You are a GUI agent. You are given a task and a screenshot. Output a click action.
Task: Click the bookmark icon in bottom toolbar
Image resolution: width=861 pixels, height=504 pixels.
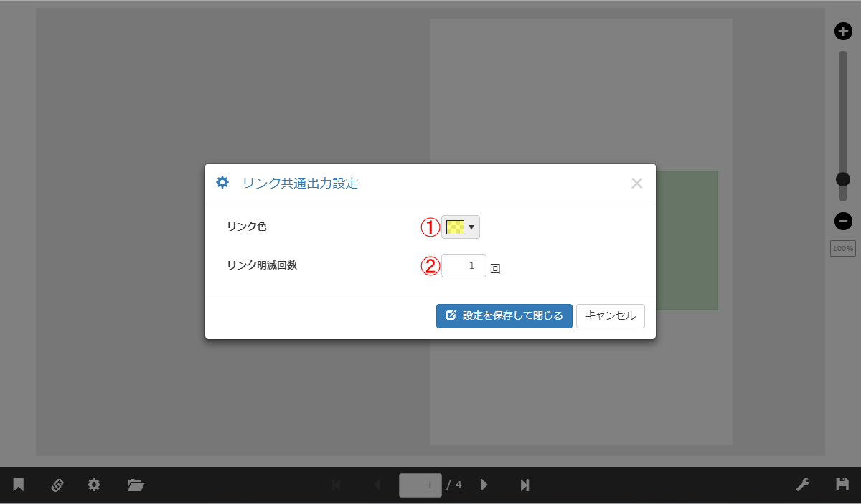point(19,485)
